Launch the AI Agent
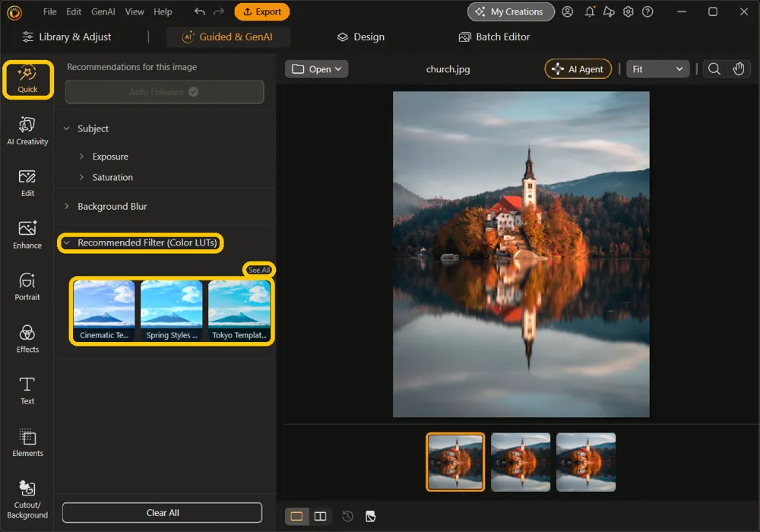The height and width of the screenshot is (532, 760). pyautogui.click(x=578, y=69)
